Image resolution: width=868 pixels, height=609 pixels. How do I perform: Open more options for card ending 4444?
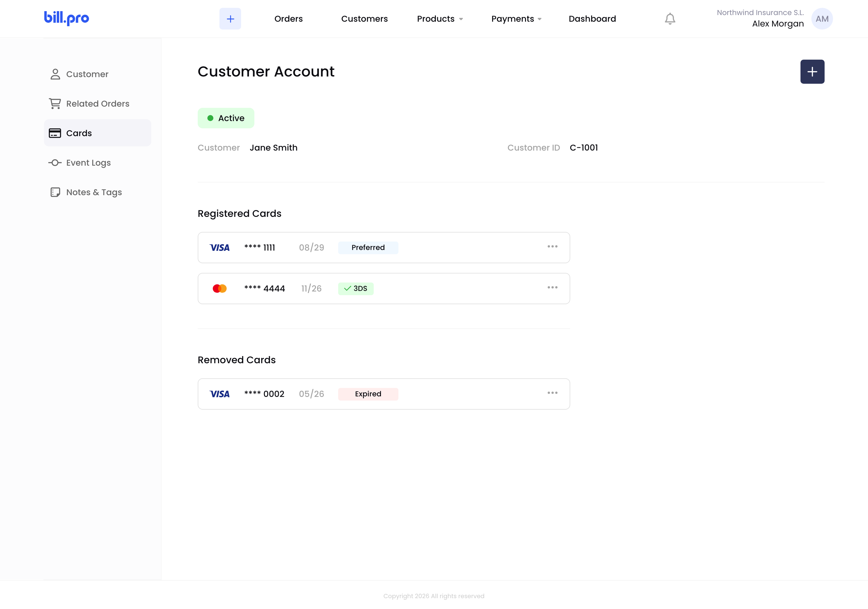552,288
